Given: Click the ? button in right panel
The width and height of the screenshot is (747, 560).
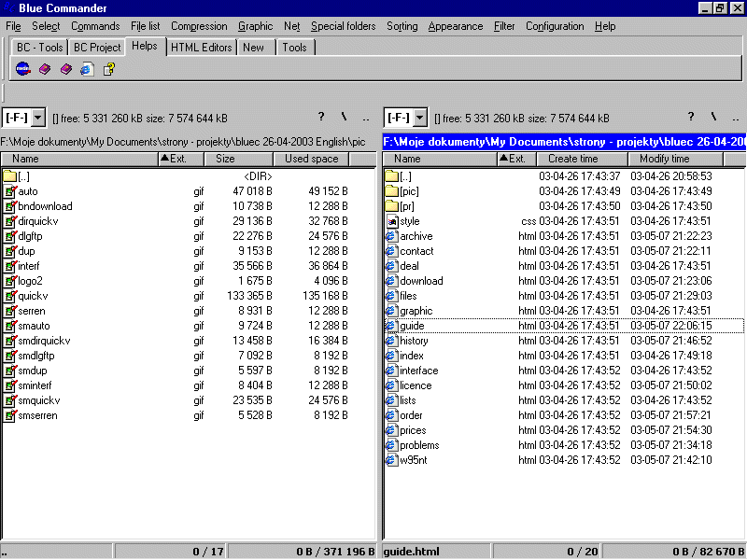Looking at the screenshot, I should (x=691, y=117).
